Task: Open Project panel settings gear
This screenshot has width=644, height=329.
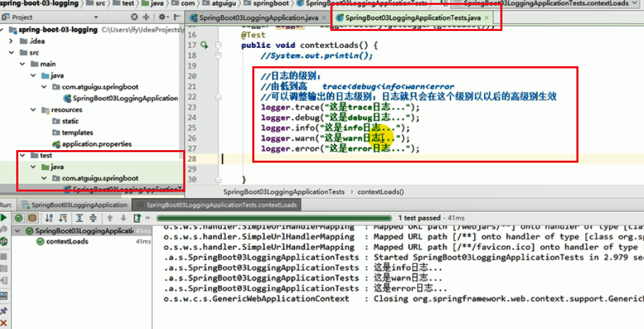Action: click(x=162, y=17)
